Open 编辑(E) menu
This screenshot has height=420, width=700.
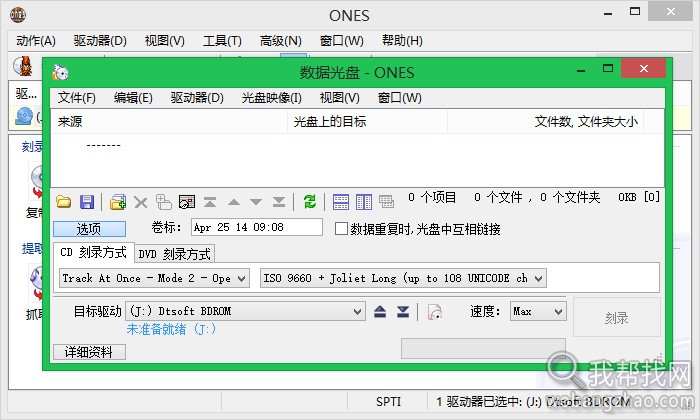click(133, 97)
